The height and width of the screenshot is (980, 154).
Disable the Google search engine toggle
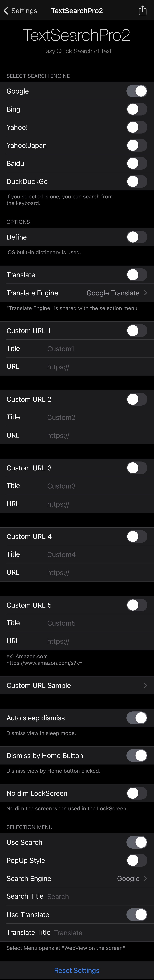point(137,91)
